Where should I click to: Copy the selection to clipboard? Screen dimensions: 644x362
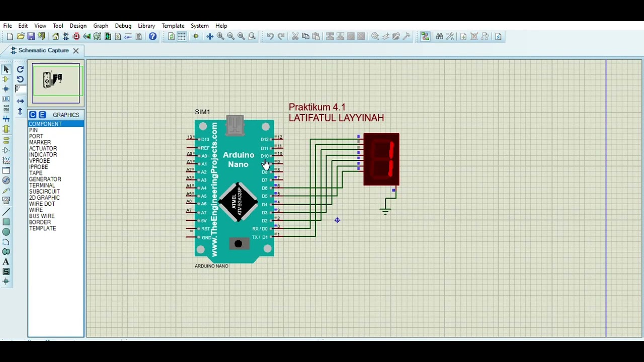pos(305,36)
